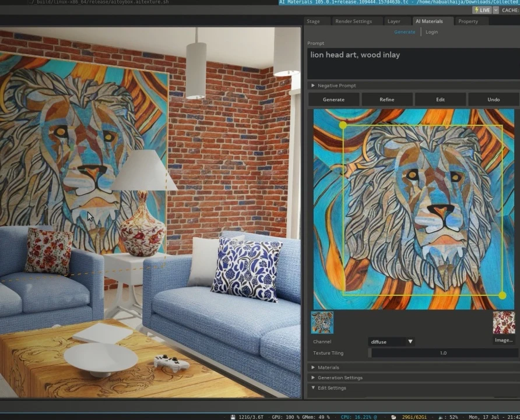Click the CPU 16.21% status text

coord(359,417)
